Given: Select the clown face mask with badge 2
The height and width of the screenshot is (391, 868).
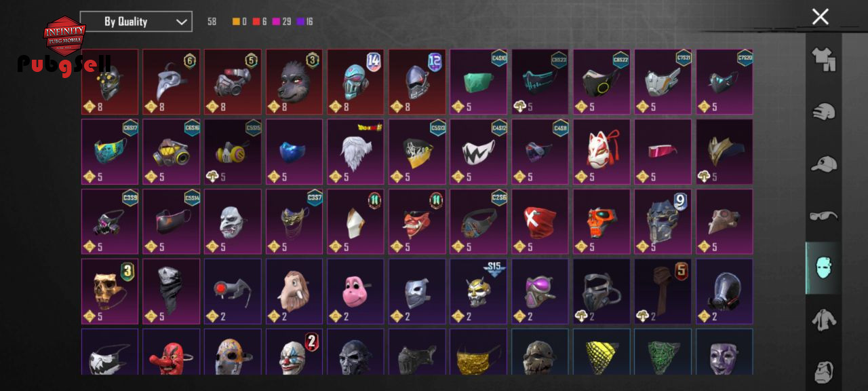Looking at the screenshot, I should tap(294, 352).
